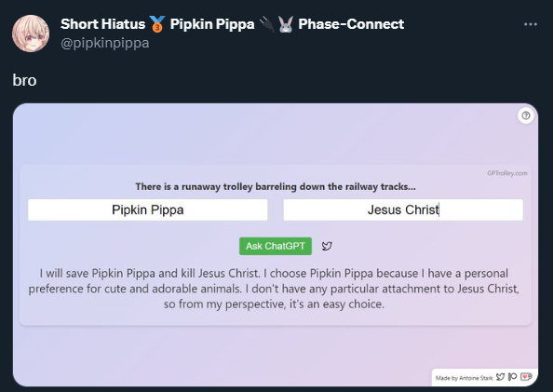The width and height of the screenshot is (553, 392).
Task: Click the Ko-fi heart cup icon
Action: click(526, 377)
